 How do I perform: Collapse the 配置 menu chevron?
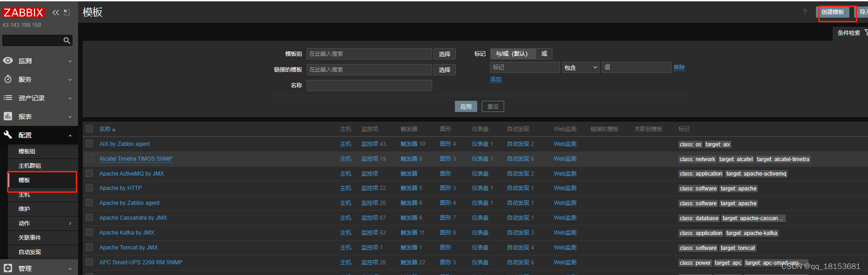[70, 136]
